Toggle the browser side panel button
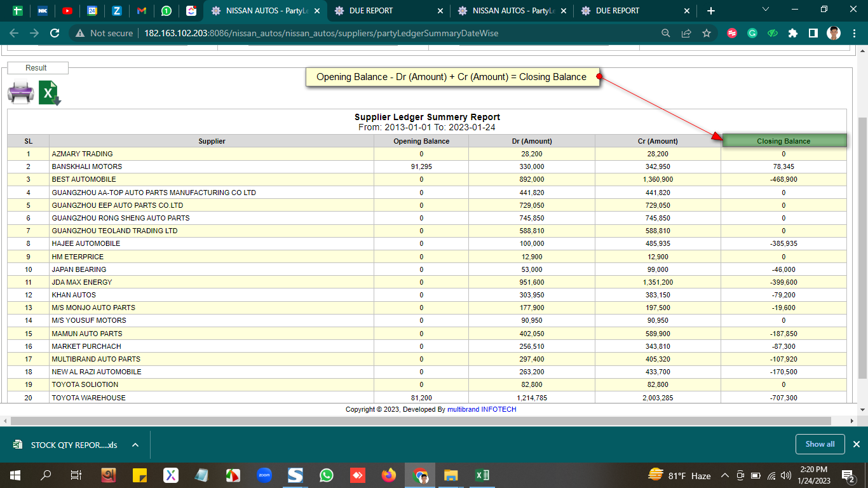The image size is (868, 488). click(x=813, y=33)
